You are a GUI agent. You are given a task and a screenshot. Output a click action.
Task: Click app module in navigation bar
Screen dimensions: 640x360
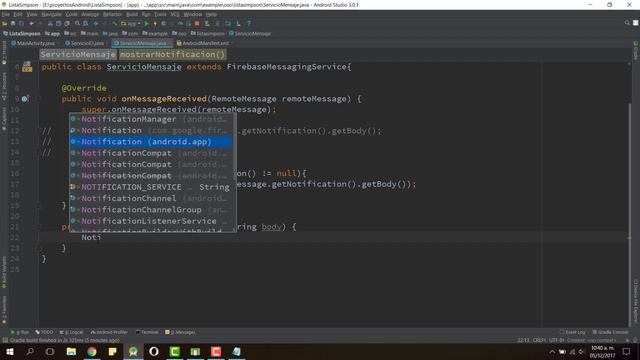52,33
